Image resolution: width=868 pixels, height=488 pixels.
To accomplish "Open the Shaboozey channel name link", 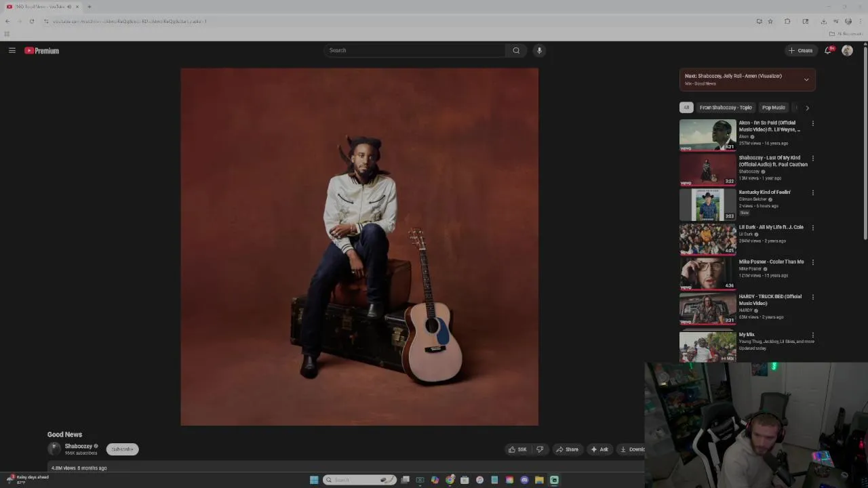I will pos(78,446).
